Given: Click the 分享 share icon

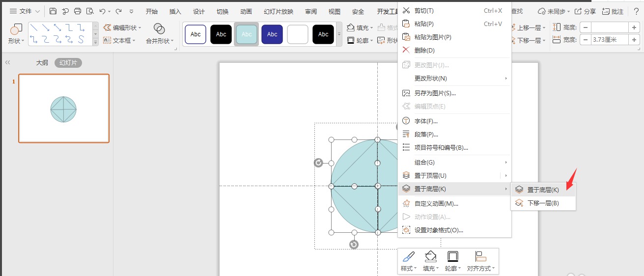Looking at the screenshot, I should point(578,11).
